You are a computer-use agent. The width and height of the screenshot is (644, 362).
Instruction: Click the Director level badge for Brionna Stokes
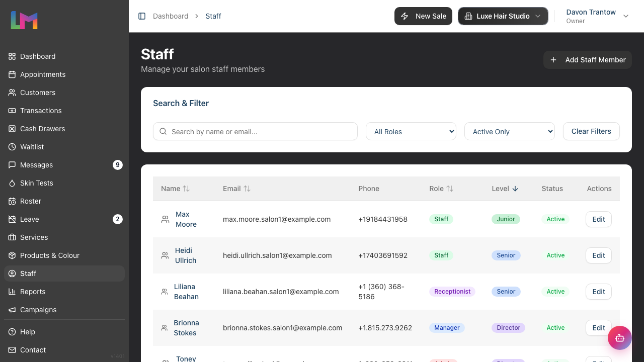[x=508, y=328]
